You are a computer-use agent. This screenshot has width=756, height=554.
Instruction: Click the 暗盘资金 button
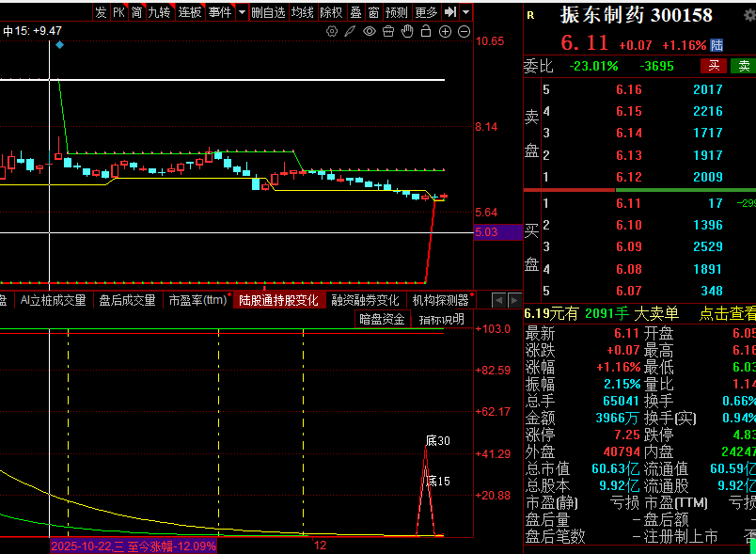point(382,319)
